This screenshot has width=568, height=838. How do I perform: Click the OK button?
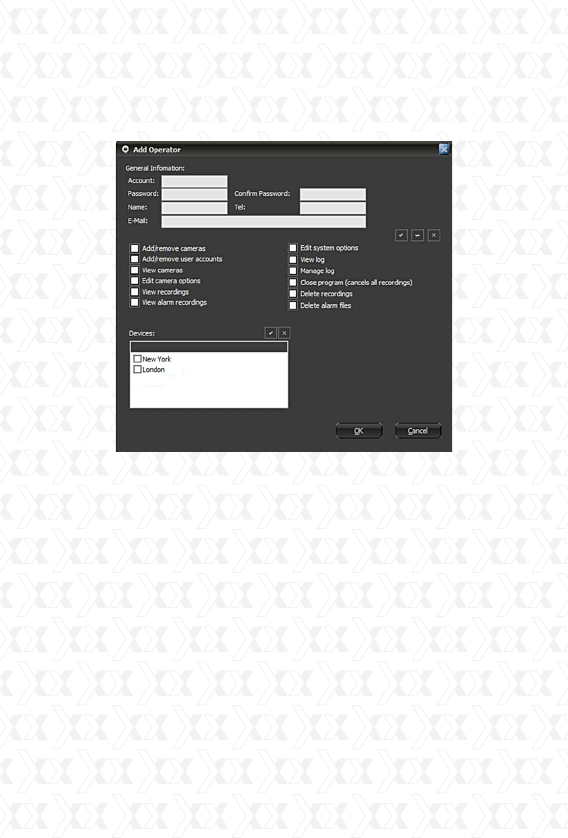(359, 431)
